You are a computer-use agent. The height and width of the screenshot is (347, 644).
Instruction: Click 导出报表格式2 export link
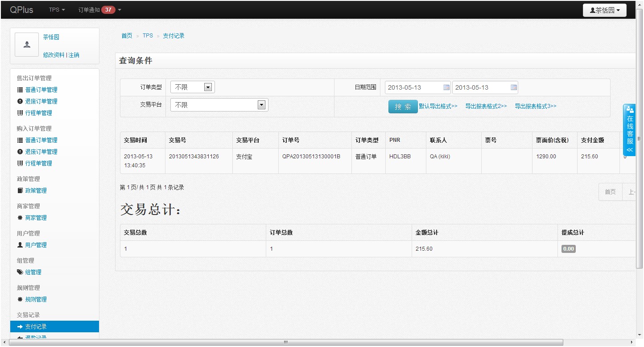(486, 106)
